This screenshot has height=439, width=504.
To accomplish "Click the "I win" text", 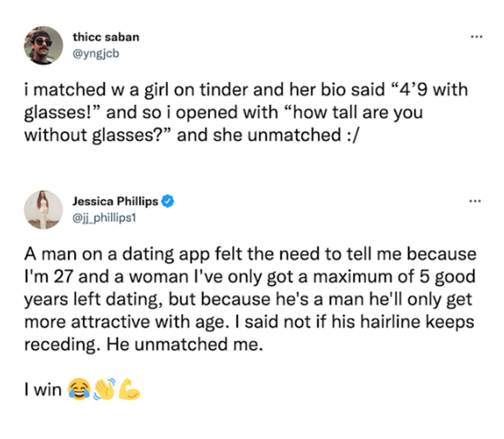I will 43,389.
